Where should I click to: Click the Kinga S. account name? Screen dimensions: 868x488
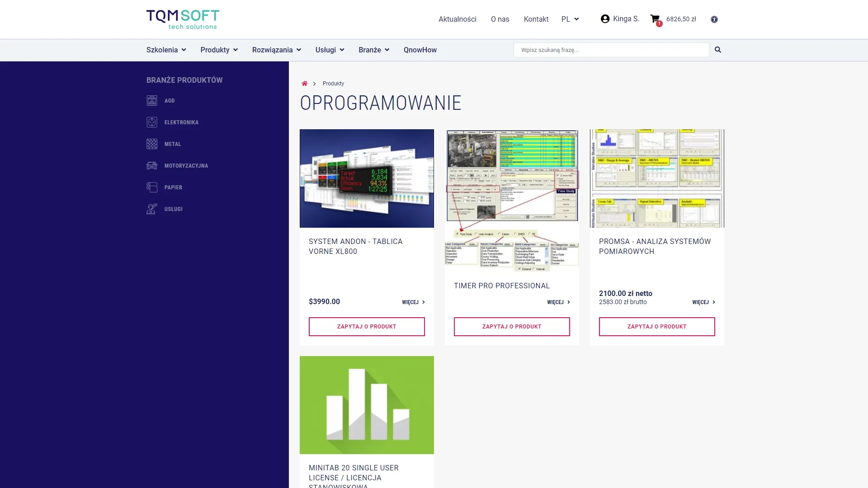click(x=626, y=19)
